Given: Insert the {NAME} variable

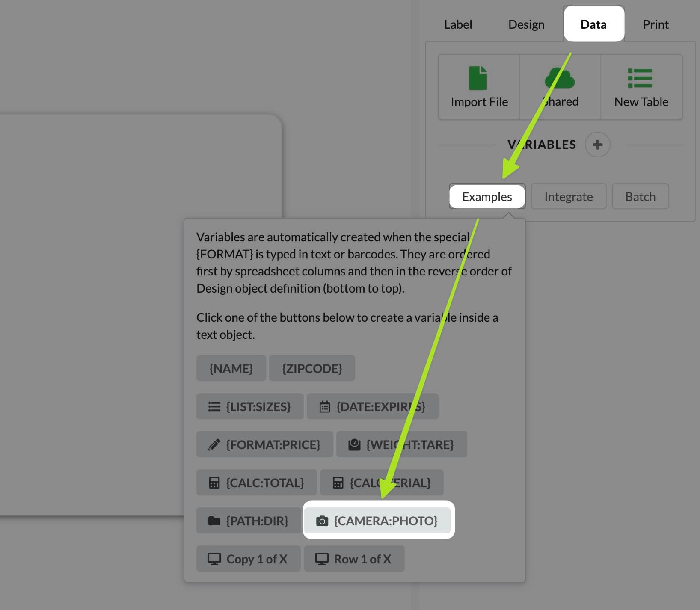Looking at the screenshot, I should 231,368.
